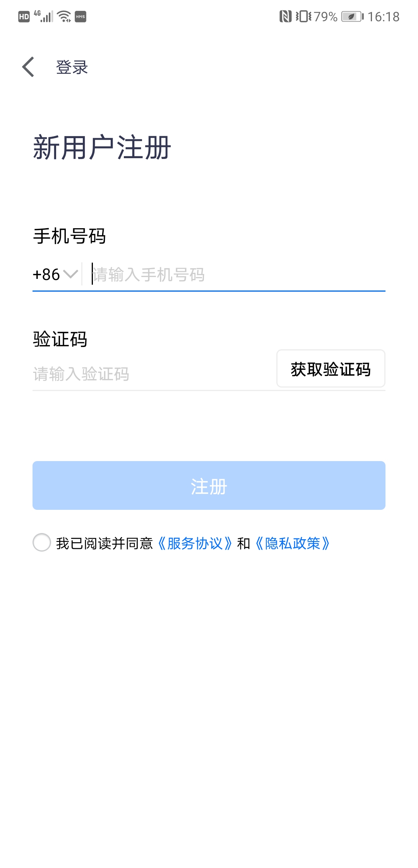Tap the HD status icon
The width and height of the screenshot is (418, 868).
[24, 17]
